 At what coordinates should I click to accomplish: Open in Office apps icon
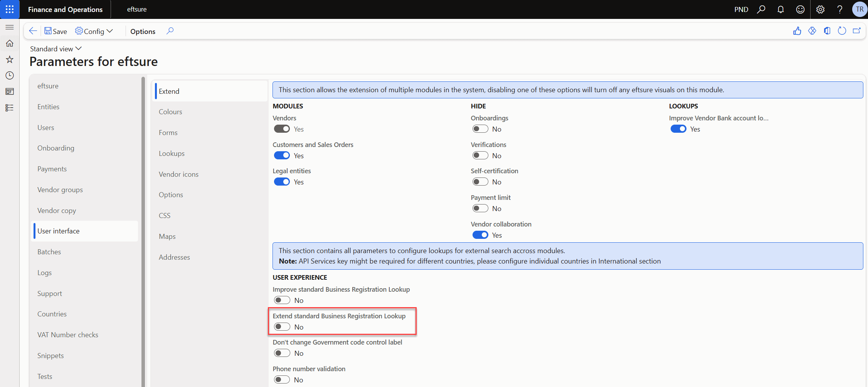pyautogui.click(x=827, y=31)
